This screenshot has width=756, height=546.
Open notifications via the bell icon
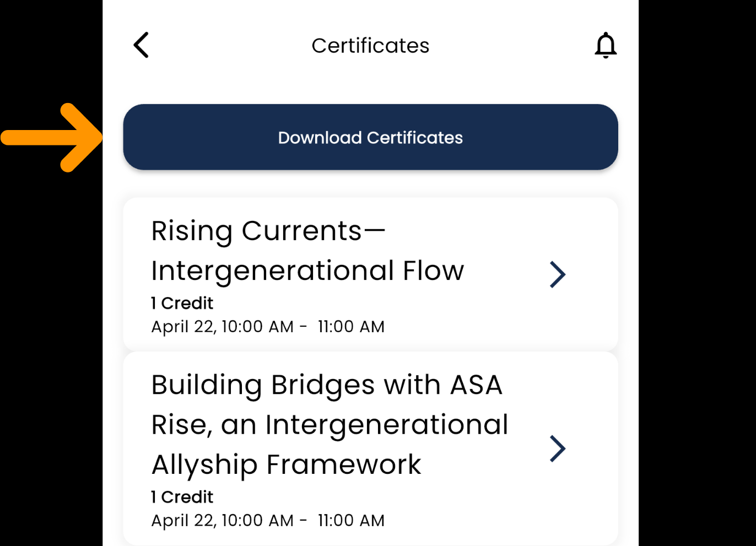click(x=605, y=45)
